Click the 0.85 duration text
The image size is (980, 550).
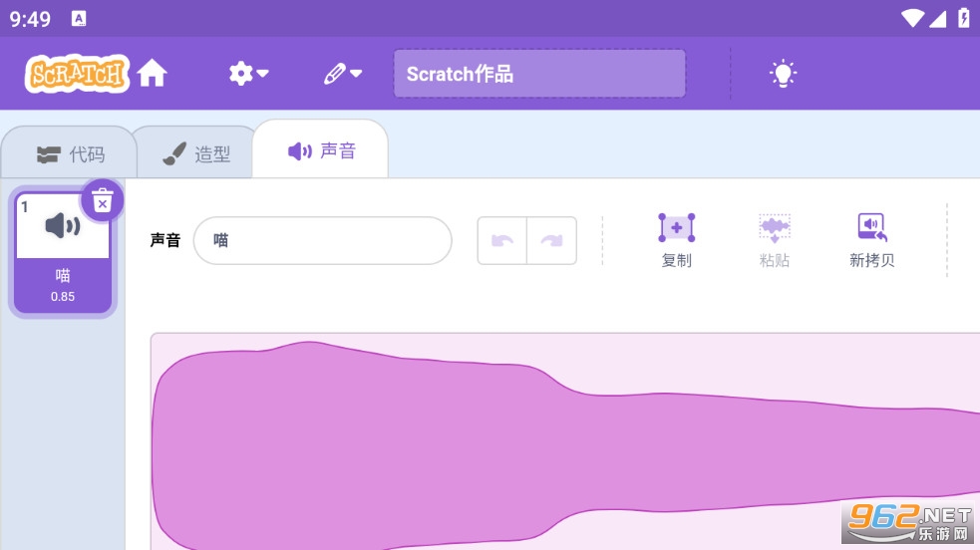point(63,297)
